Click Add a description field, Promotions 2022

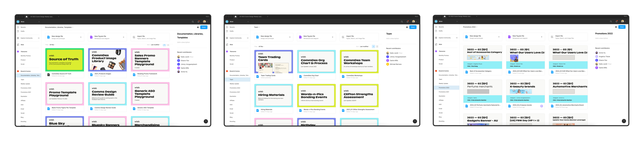(601, 38)
